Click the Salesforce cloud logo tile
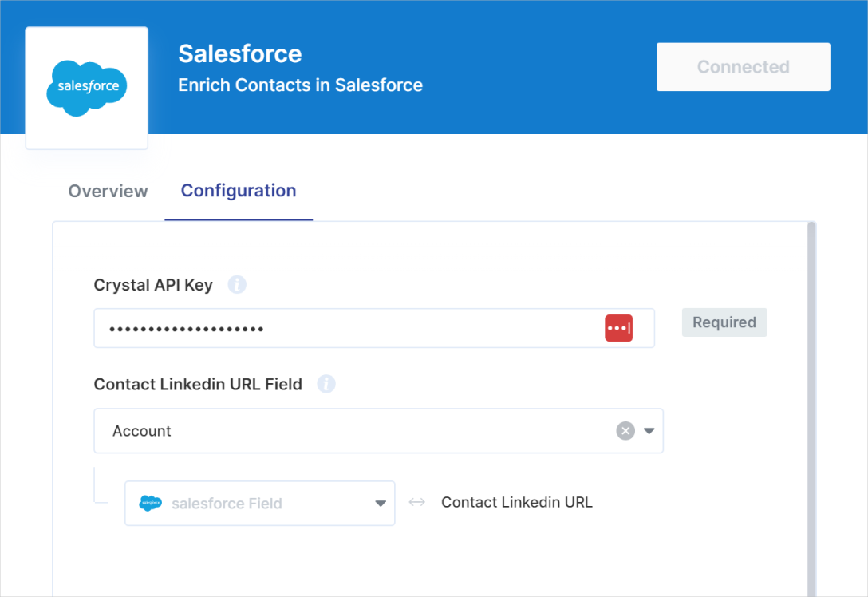 click(87, 88)
